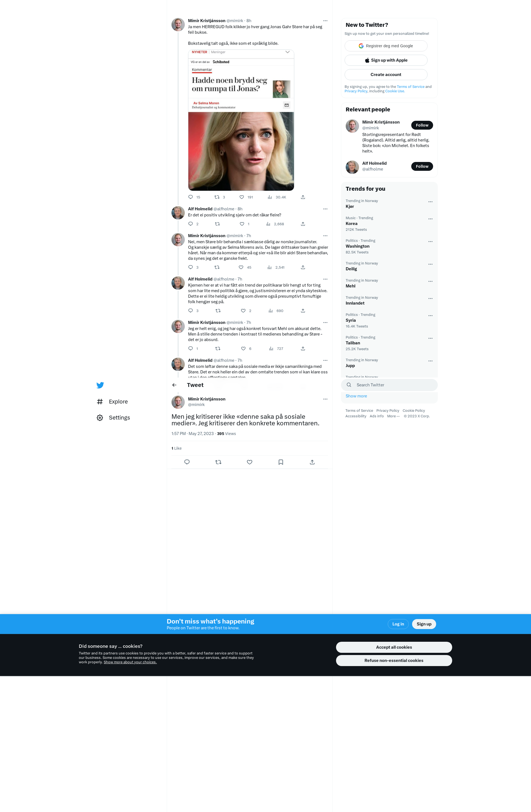The width and height of the screenshot is (531, 812).
Task: Click Sign up with Apple
Action: [x=386, y=60]
